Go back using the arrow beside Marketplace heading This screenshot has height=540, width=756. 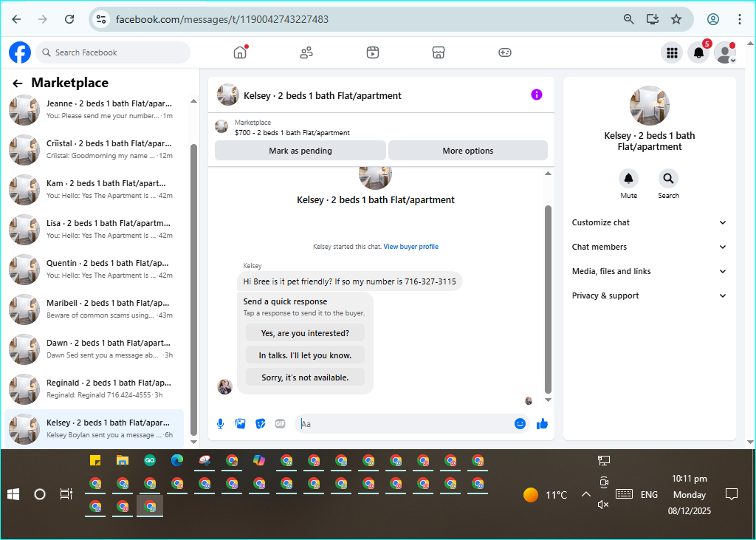click(18, 83)
